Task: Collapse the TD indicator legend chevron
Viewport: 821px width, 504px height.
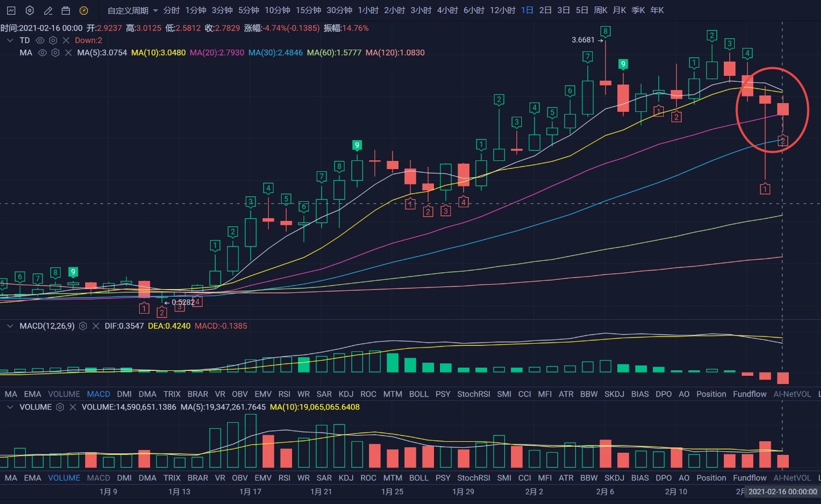Action: coord(9,40)
